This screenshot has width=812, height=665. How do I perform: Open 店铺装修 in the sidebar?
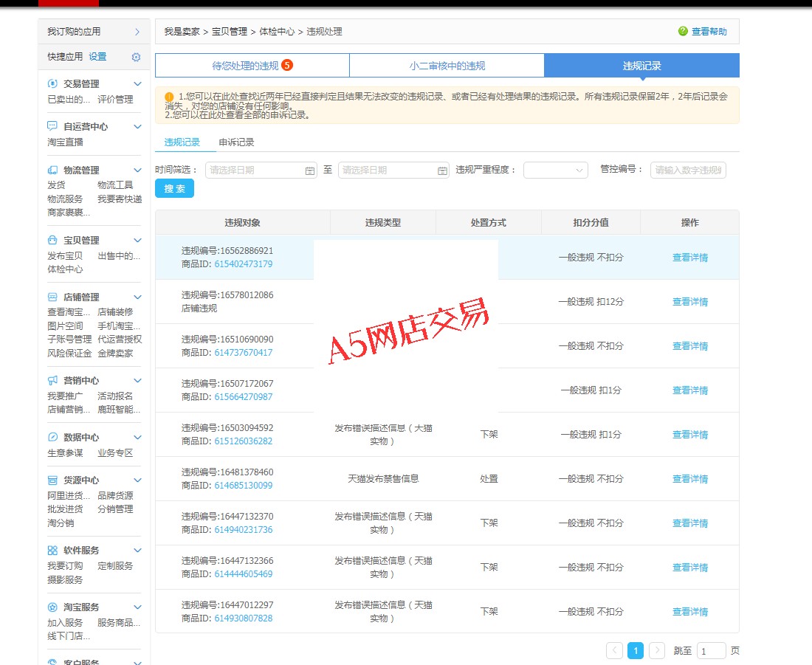click(x=115, y=311)
